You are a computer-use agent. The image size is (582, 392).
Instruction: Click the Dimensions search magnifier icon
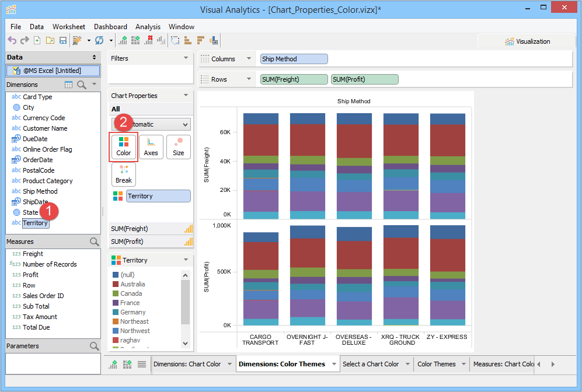tap(82, 85)
